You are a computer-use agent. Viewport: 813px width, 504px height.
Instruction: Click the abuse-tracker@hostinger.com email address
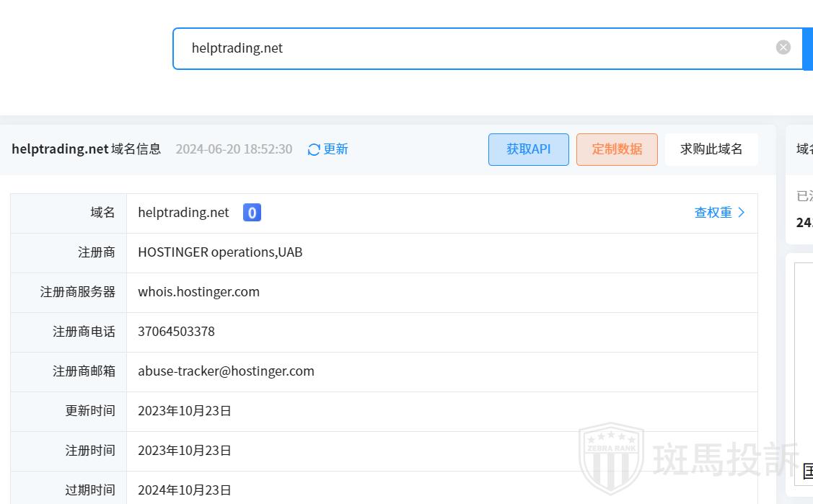226,371
